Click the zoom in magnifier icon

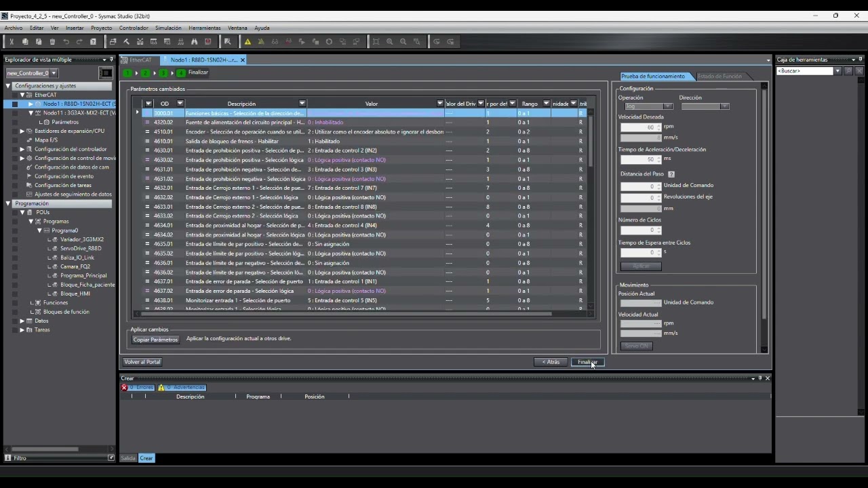pos(390,42)
